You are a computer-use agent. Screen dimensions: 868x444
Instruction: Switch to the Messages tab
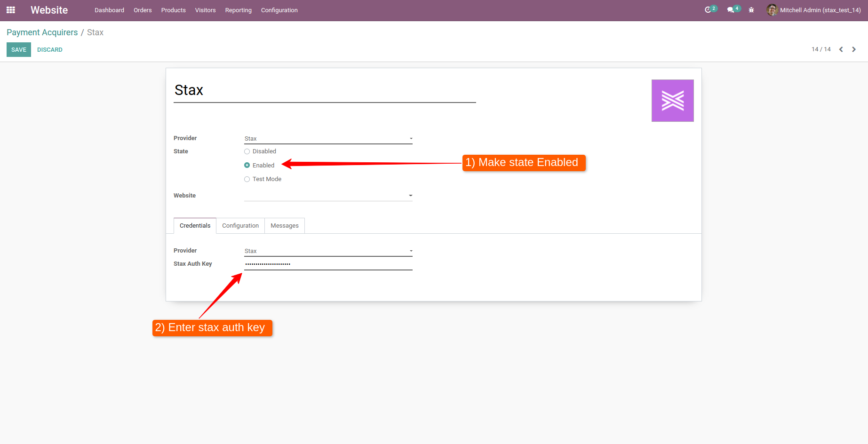285,226
